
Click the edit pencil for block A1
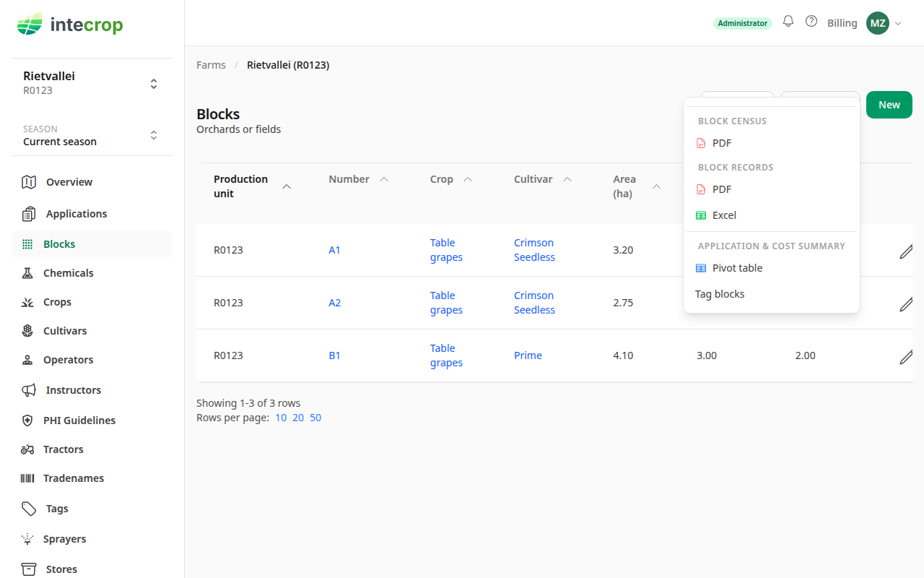(x=906, y=251)
